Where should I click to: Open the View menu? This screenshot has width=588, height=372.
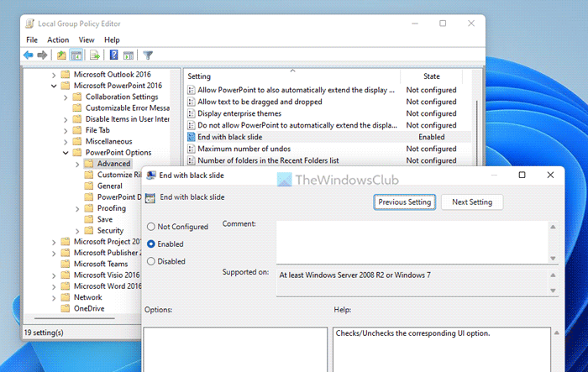pos(87,39)
